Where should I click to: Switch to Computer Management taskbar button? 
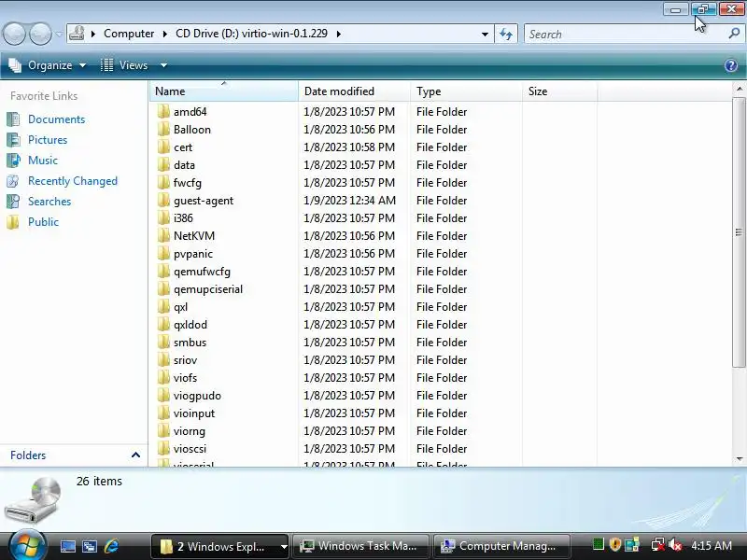pos(501,546)
